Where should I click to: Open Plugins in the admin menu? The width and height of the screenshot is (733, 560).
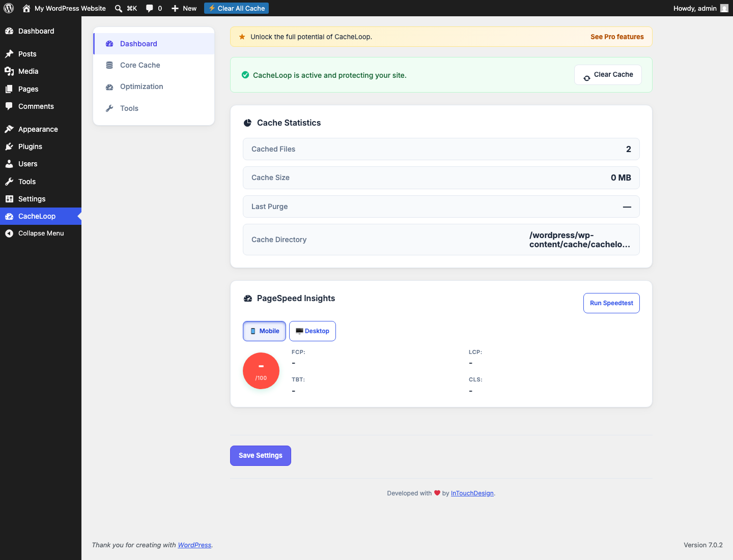coord(41,146)
